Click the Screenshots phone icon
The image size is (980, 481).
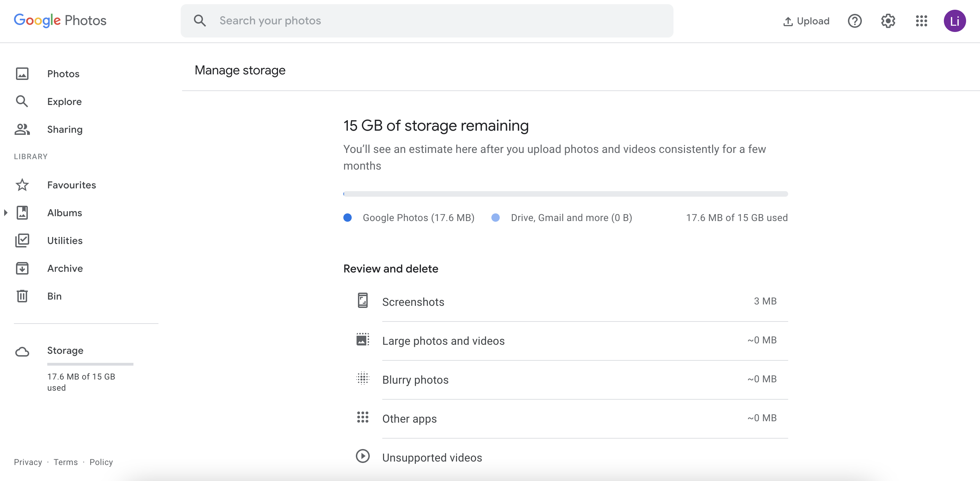click(362, 301)
